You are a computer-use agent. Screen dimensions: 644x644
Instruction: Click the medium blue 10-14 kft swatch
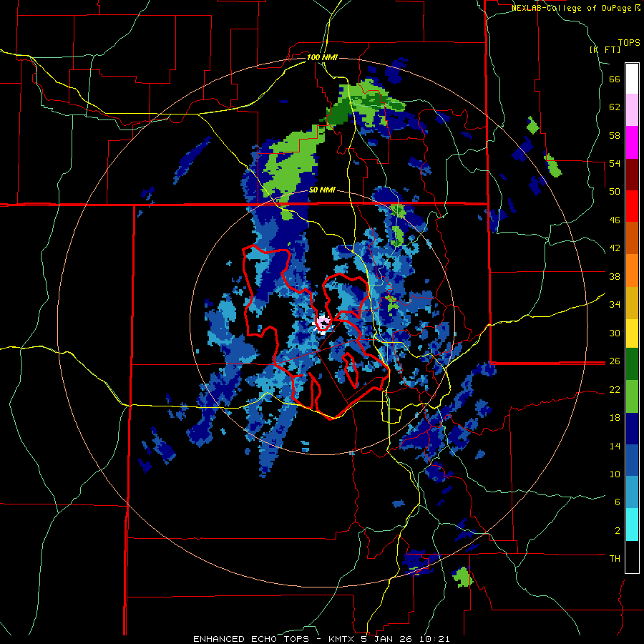pos(632,461)
